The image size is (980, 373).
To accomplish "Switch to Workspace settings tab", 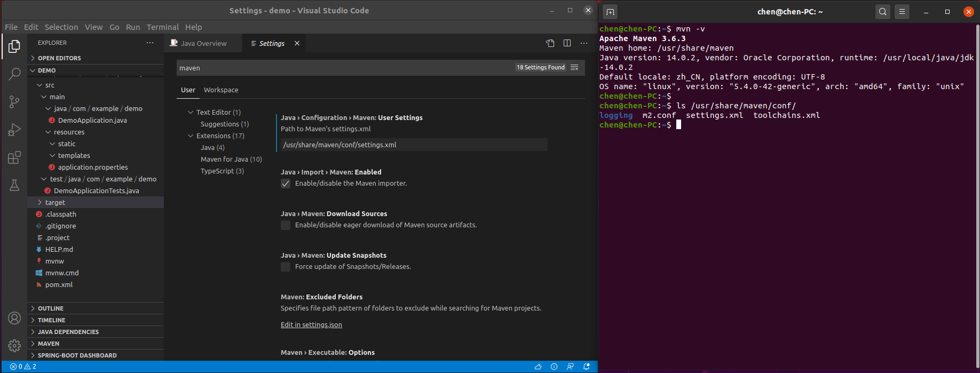I will click(221, 90).
